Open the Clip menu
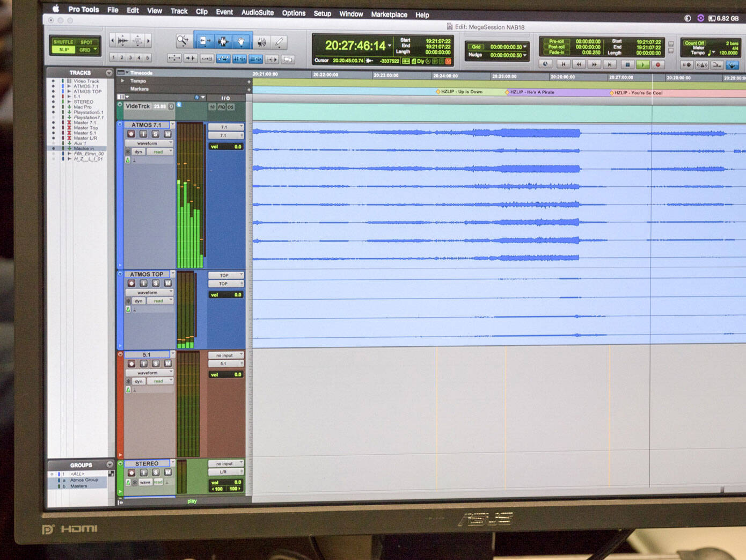746x560 pixels. tap(201, 11)
